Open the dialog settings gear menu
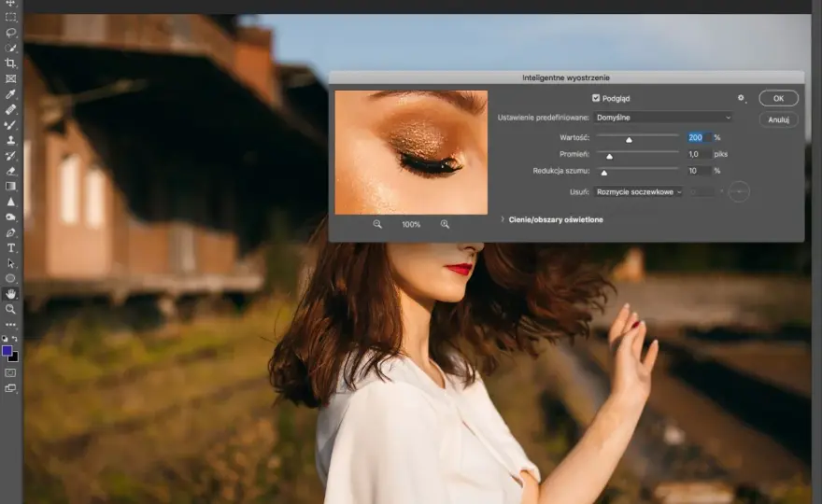Image resolution: width=822 pixels, height=504 pixels. pos(741,98)
